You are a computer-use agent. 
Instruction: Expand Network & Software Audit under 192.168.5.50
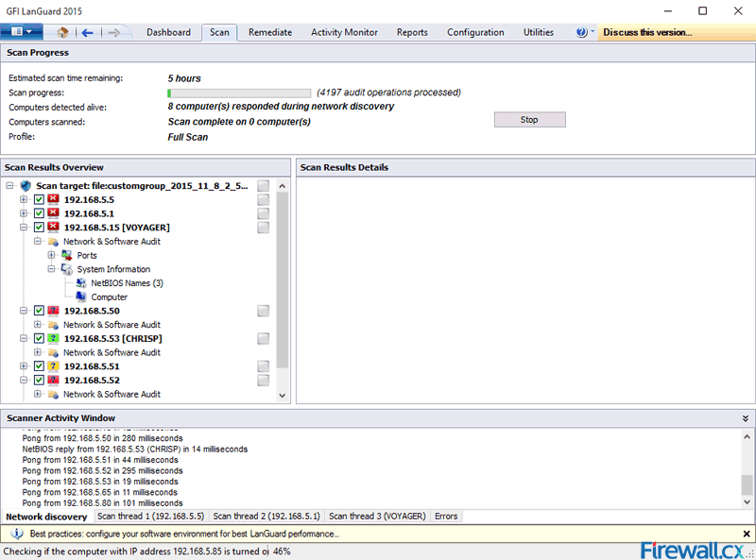(37, 324)
